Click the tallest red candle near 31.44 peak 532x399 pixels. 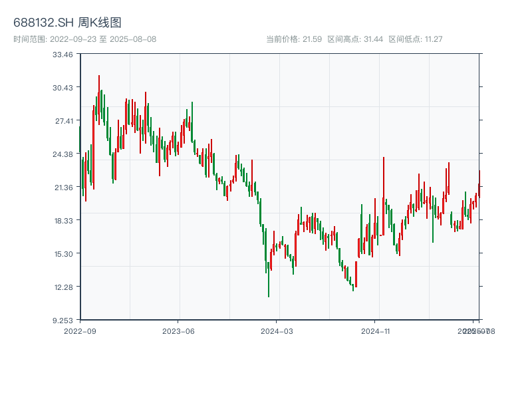click(99, 100)
